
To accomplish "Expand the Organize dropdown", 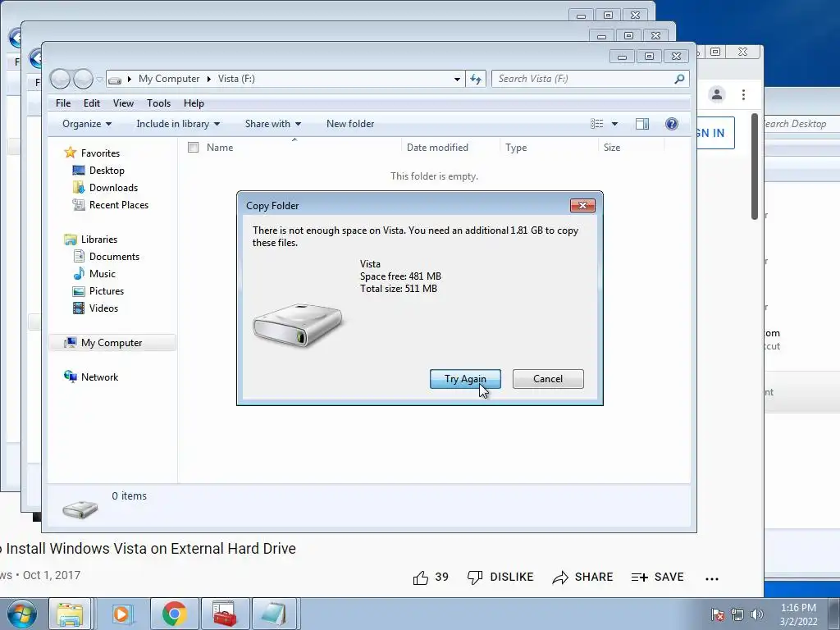I will pos(87,124).
